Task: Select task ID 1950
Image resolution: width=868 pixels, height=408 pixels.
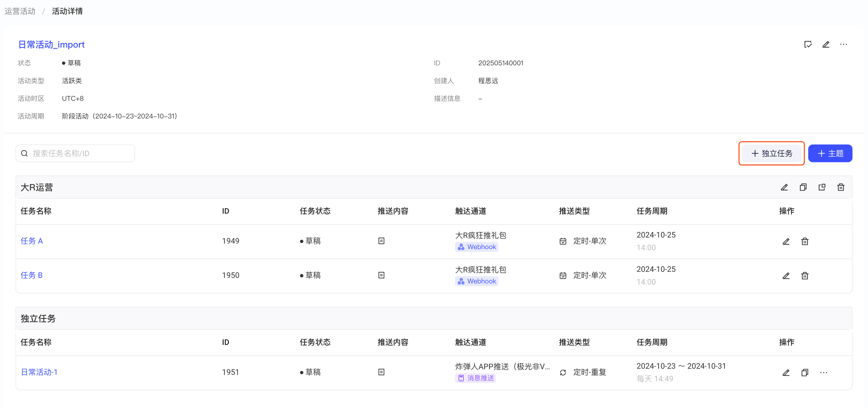Action: point(231,275)
